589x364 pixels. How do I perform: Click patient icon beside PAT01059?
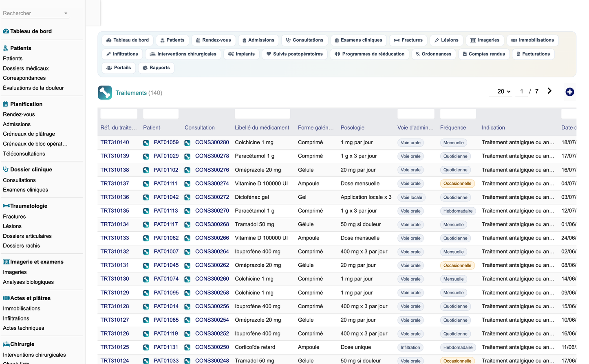(146, 143)
